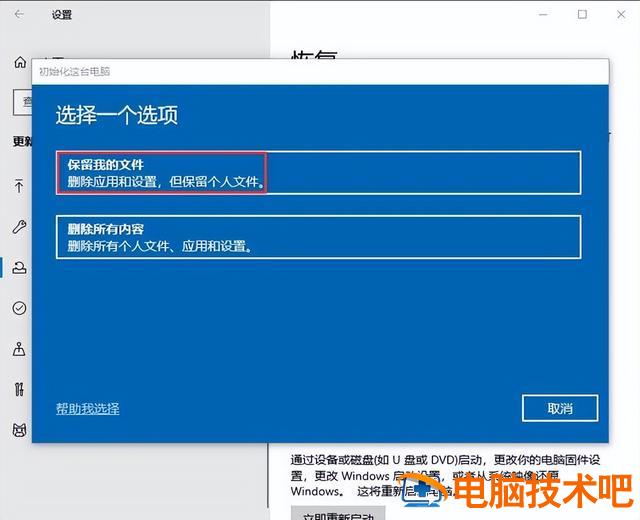Open the developer tools sidebar icon
This screenshot has width=640, height=520.
[x=19, y=389]
